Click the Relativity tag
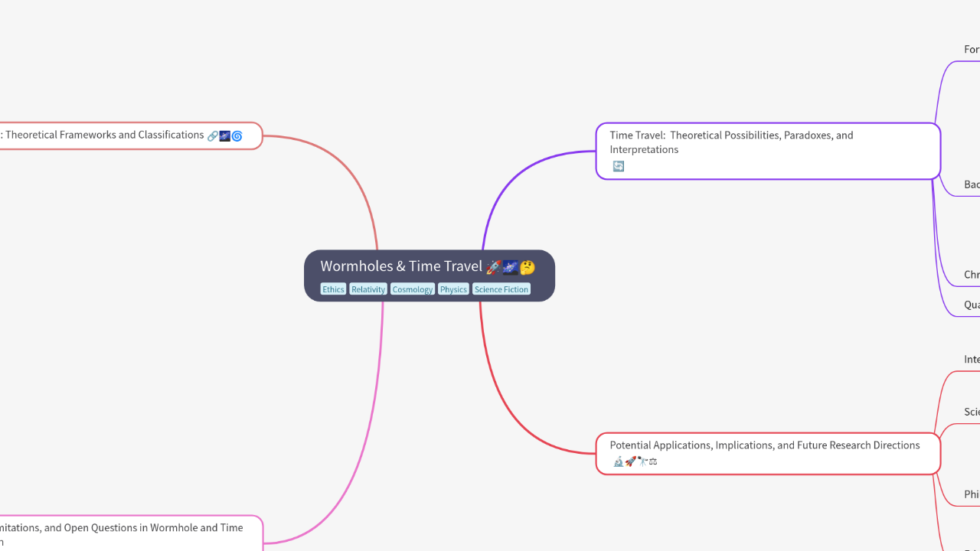 coord(368,289)
